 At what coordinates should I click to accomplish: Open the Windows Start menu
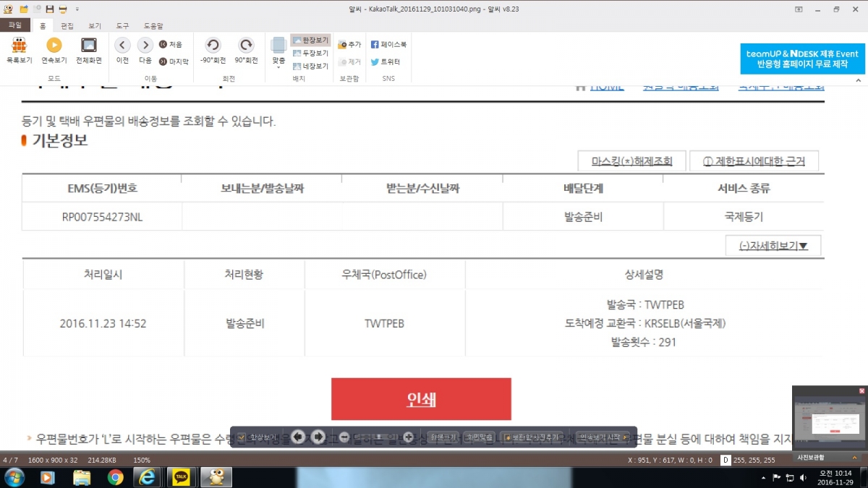pos(14,477)
